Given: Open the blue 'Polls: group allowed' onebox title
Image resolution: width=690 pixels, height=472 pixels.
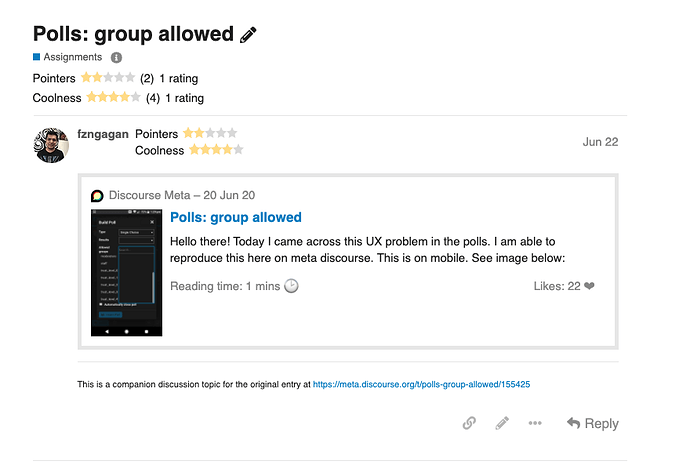Looking at the screenshot, I should [x=236, y=217].
